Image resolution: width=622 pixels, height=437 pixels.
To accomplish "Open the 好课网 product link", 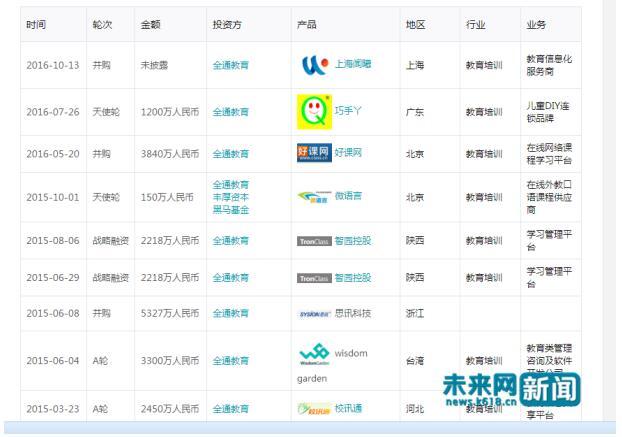I will (348, 152).
